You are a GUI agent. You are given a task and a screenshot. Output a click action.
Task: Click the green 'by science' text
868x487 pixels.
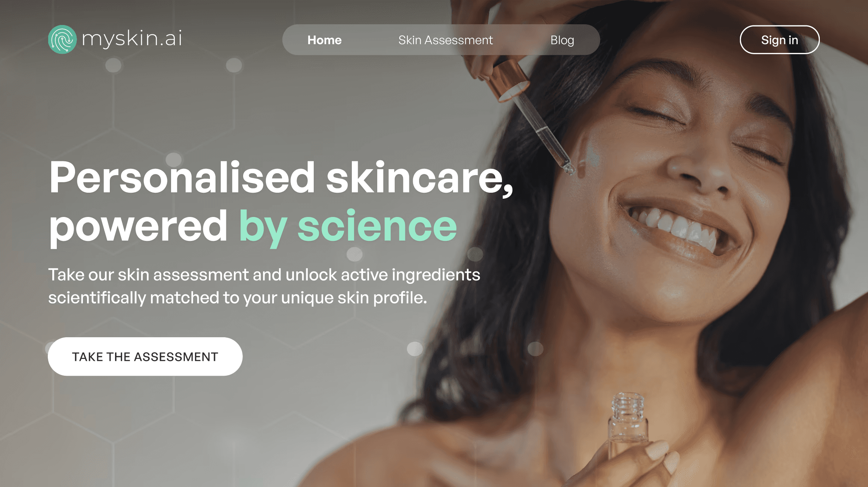(x=348, y=227)
